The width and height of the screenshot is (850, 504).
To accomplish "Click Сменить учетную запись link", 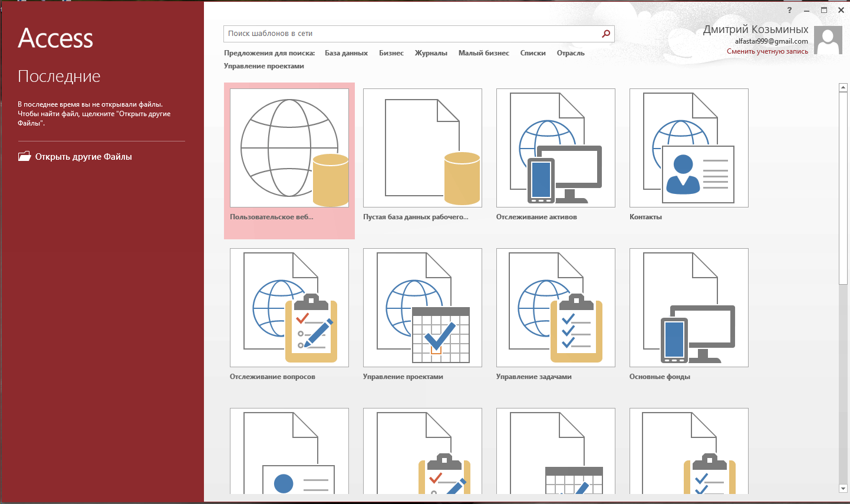I will [x=767, y=51].
